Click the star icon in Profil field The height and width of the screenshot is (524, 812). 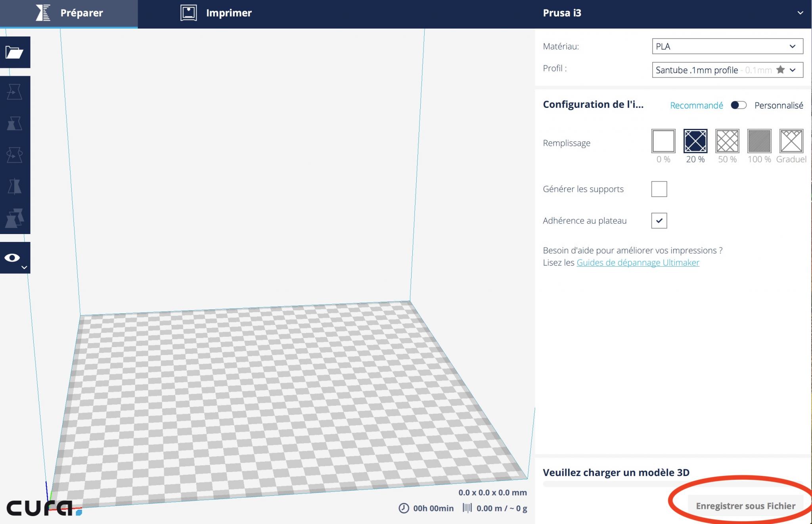(x=780, y=70)
